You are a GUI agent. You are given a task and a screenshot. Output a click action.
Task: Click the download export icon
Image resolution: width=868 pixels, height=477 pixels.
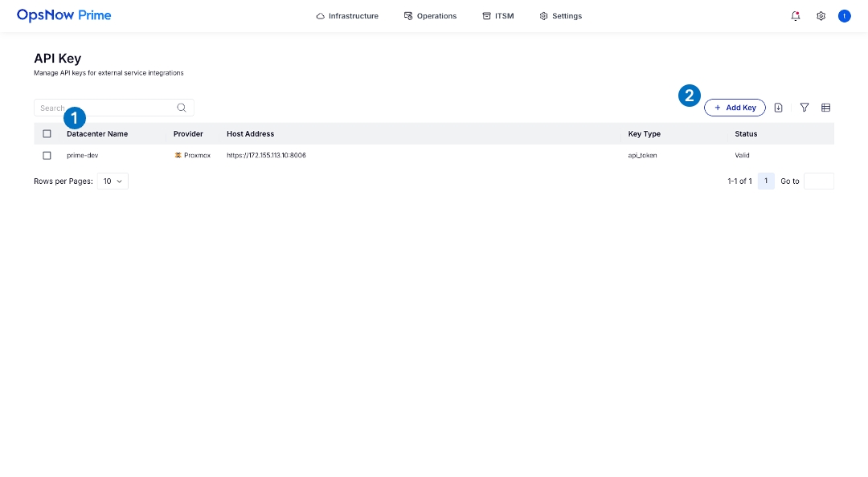(x=778, y=108)
